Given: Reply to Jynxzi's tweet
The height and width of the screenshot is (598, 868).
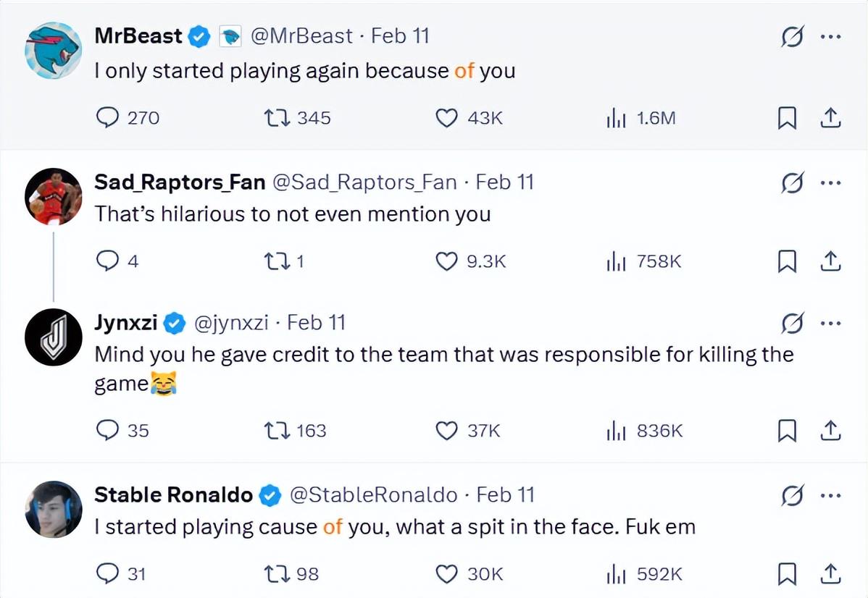Looking at the screenshot, I should click(108, 431).
